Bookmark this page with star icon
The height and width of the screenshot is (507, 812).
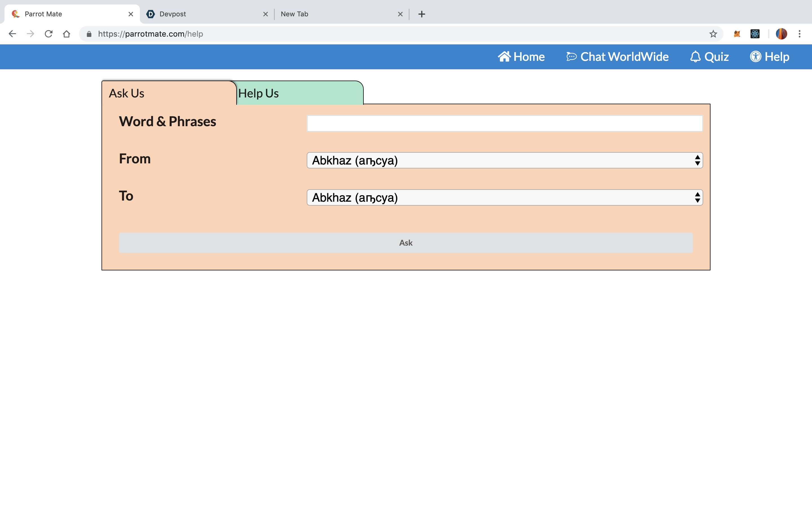coord(713,34)
